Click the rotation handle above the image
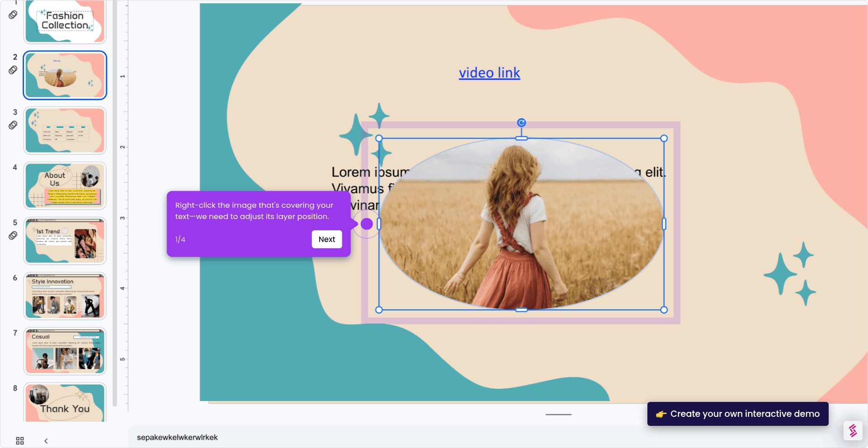The height and width of the screenshot is (448, 868). (x=521, y=122)
